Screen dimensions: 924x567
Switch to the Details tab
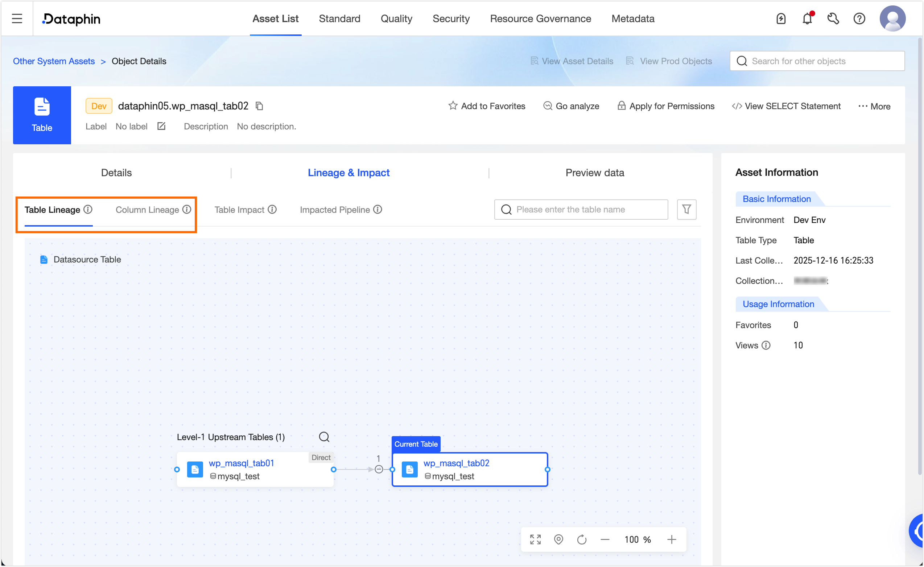coord(116,173)
